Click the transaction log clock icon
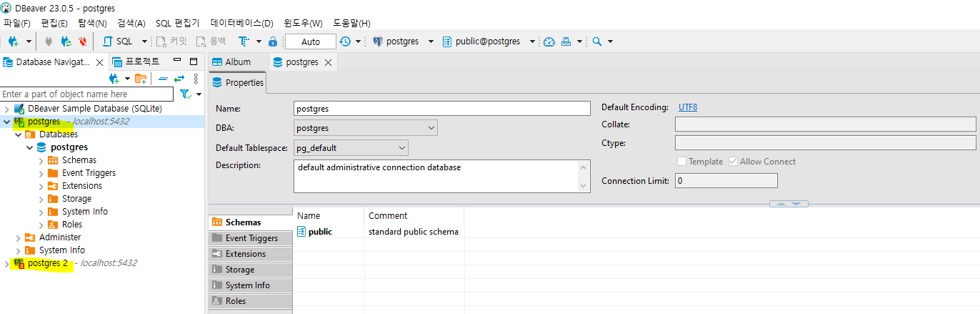Image resolution: width=980 pixels, height=314 pixels. point(345,41)
